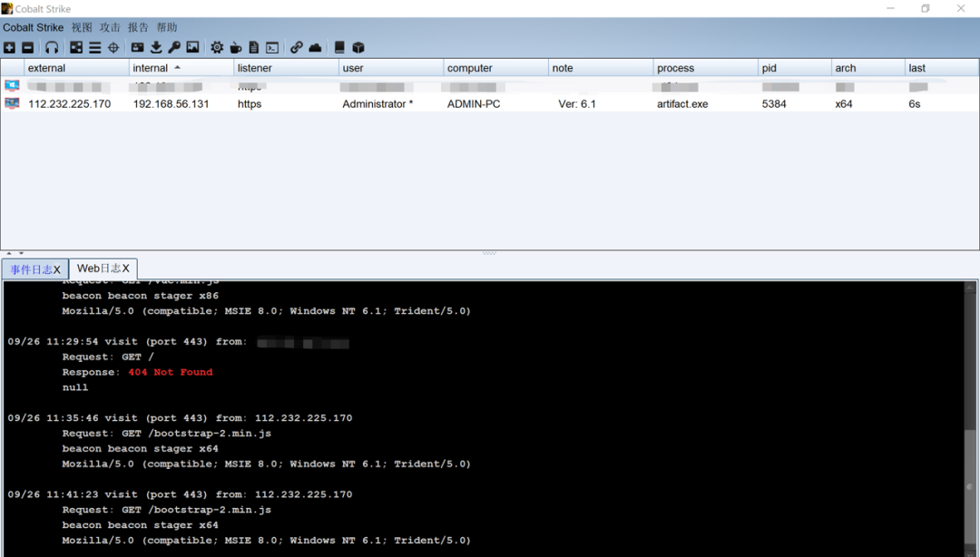The width and height of the screenshot is (980, 557).
Task: Select external IP 112.232.225.170 in session table
Action: 69,103
